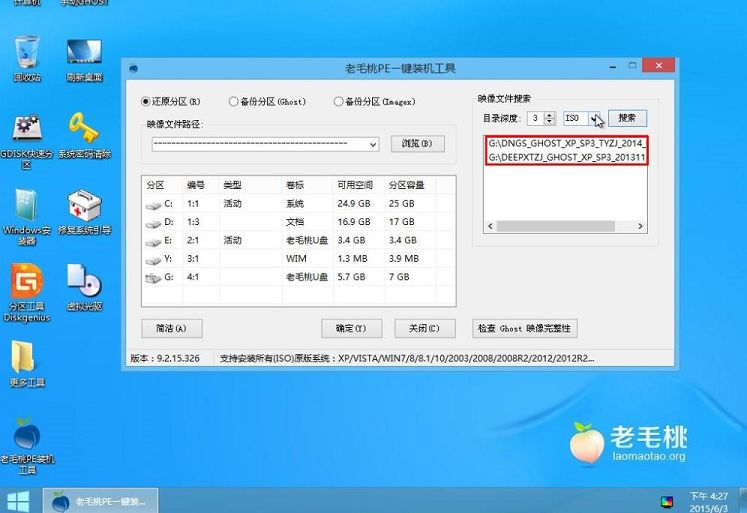Image resolution: width=747 pixels, height=513 pixels.
Task: Click the 5.7 GB free space cell
Action: (352, 277)
